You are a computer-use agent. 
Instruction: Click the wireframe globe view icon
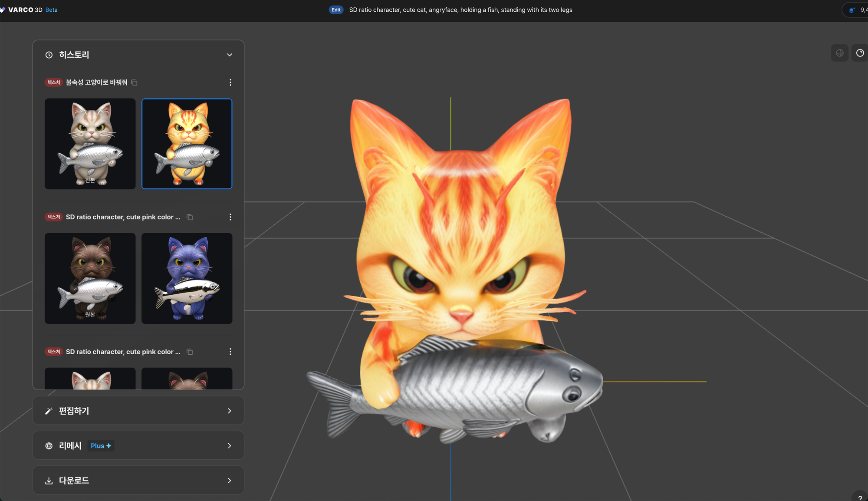[x=839, y=53]
